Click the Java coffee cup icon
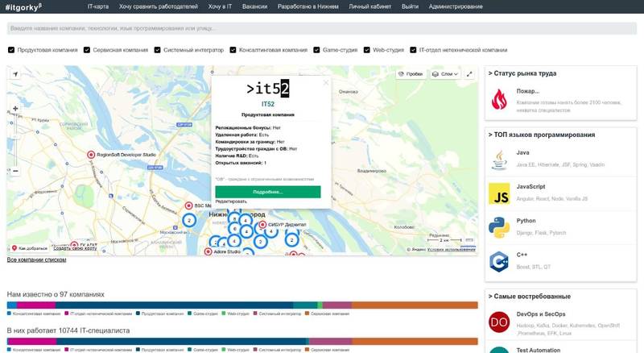The image size is (644, 353). 499,160
